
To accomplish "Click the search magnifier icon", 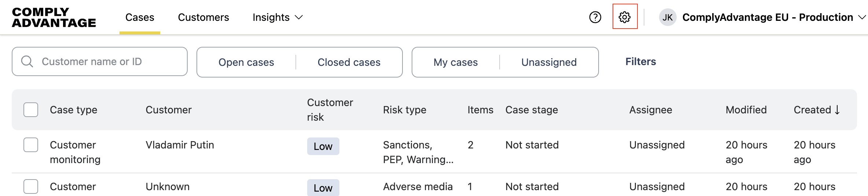I will (27, 61).
